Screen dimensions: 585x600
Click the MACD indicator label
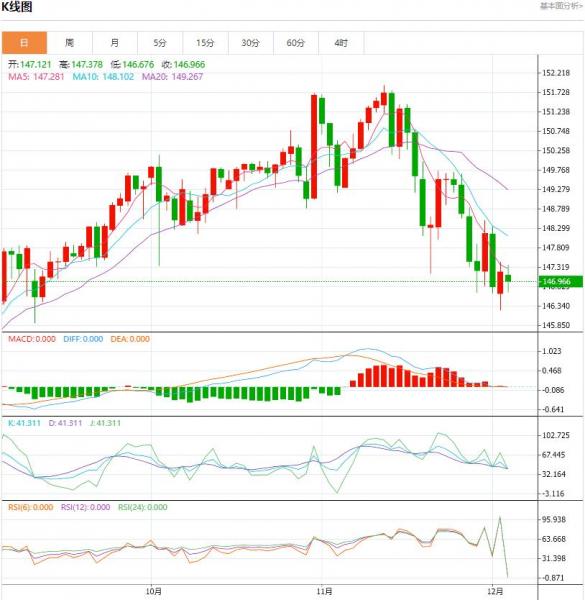32,339
